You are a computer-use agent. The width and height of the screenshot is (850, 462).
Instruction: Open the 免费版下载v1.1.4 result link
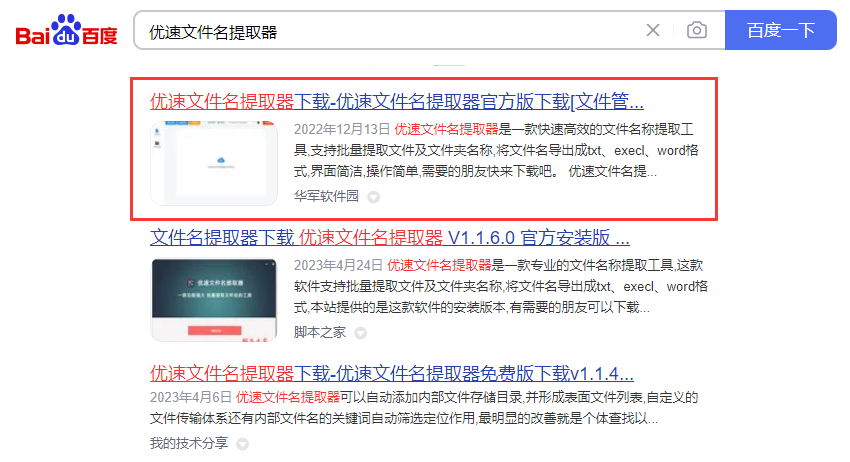pyautogui.click(x=392, y=374)
